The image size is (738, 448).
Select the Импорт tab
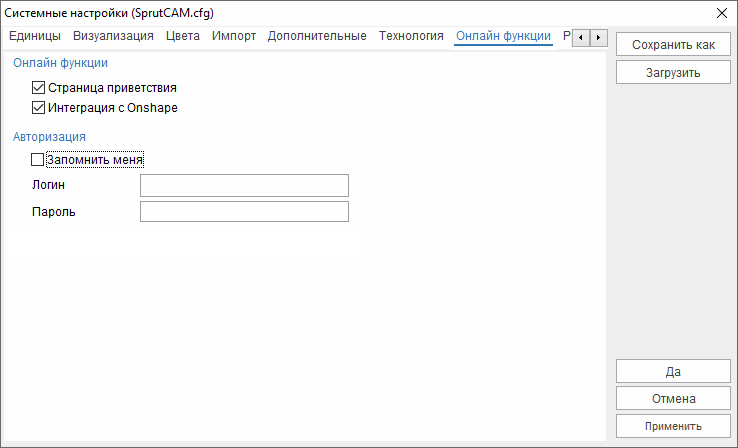point(234,36)
